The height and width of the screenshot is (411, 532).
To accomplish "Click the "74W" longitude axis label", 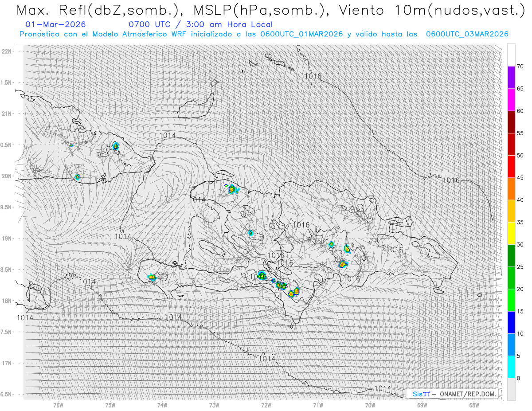I will (x=162, y=405).
